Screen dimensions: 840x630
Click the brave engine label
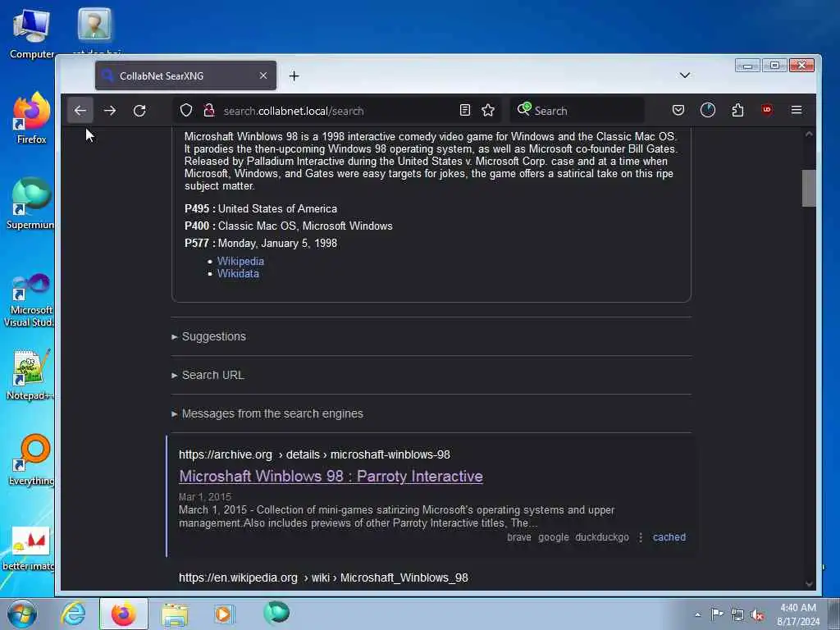click(519, 536)
